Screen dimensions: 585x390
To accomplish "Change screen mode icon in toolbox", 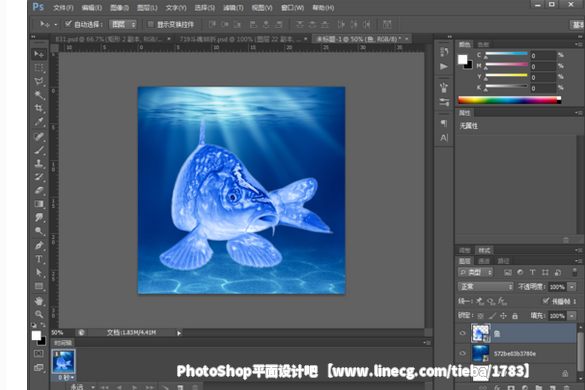I will [x=38, y=368].
